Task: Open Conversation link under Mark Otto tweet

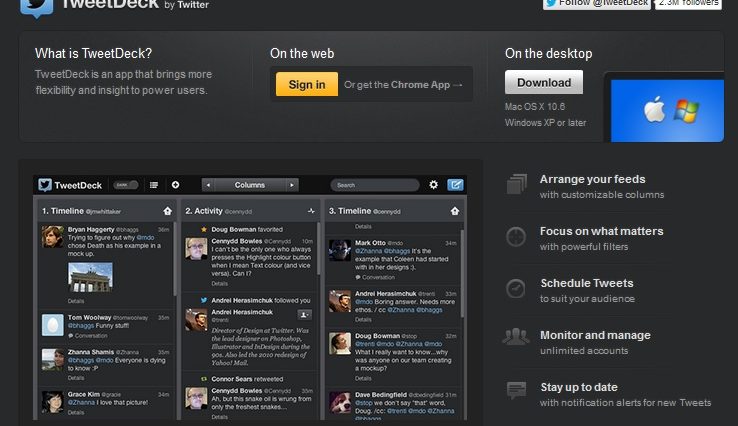Action: (x=376, y=277)
